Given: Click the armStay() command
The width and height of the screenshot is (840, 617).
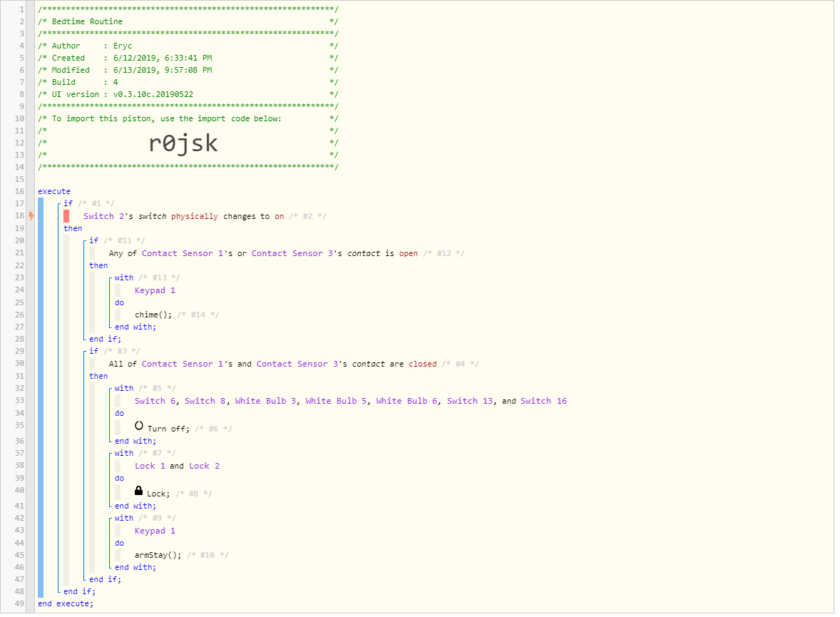Looking at the screenshot, I should 158,555.
